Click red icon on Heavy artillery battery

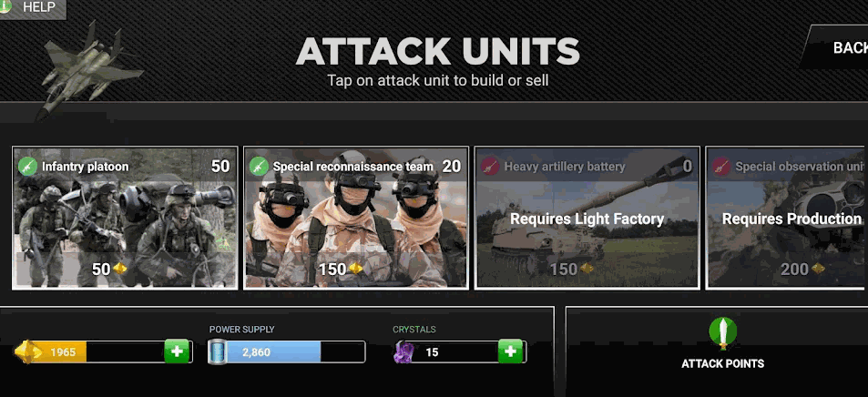tap(490, 166)
